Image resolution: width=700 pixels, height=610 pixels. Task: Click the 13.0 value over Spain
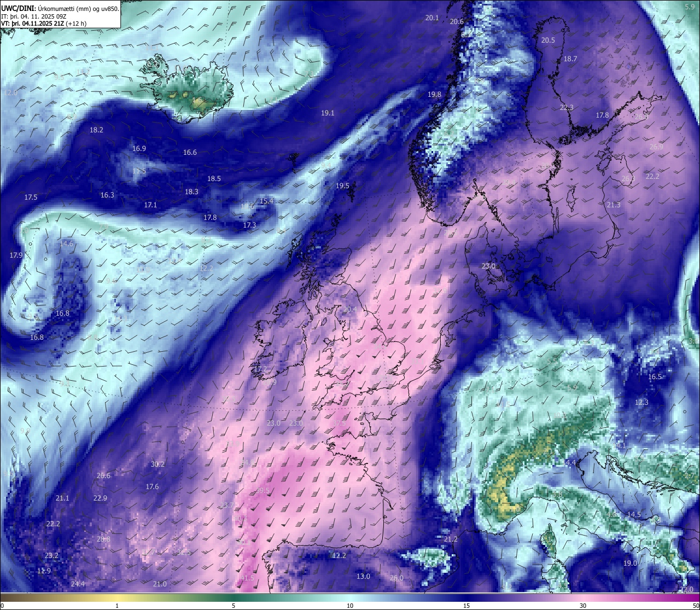(363, 577)
